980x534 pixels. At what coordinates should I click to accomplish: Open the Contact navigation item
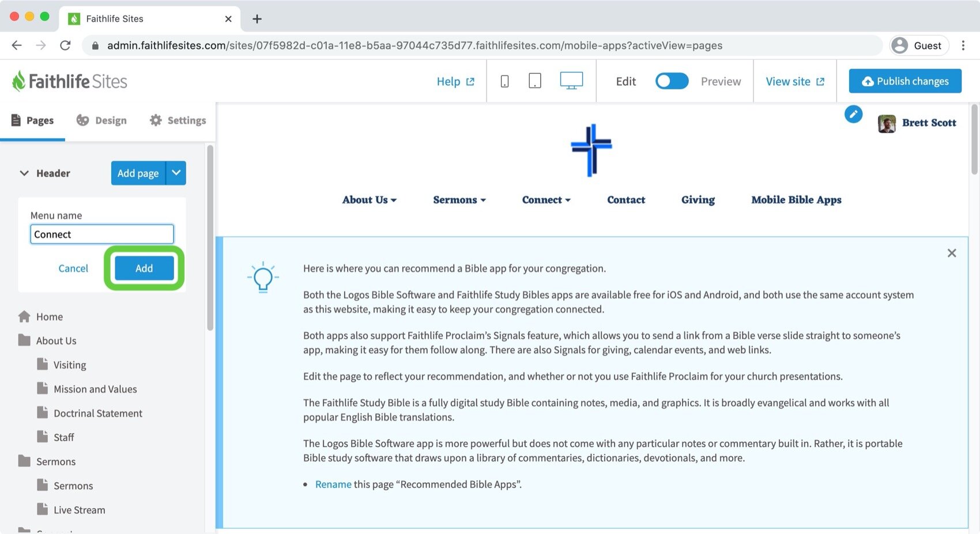(626, 200)
